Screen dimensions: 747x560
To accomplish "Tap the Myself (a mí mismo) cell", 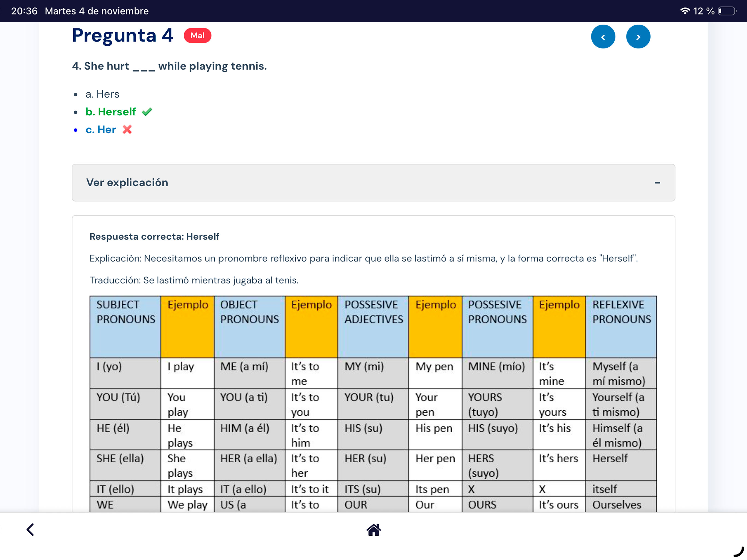I will [x=621, y=373].
